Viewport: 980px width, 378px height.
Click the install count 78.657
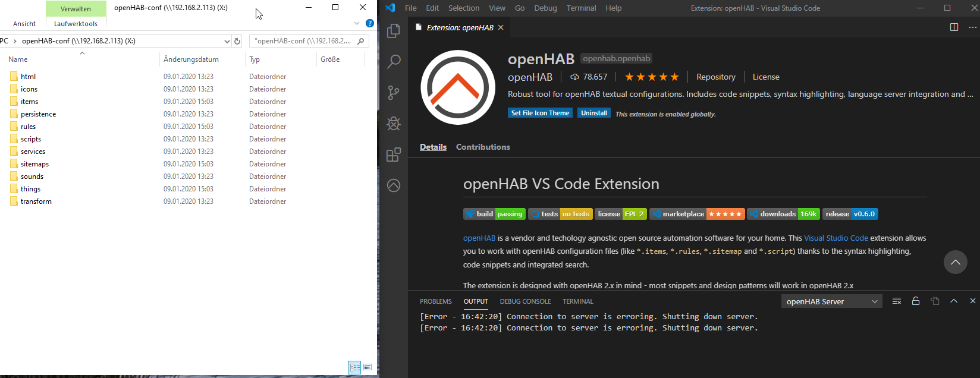(589, 77)
